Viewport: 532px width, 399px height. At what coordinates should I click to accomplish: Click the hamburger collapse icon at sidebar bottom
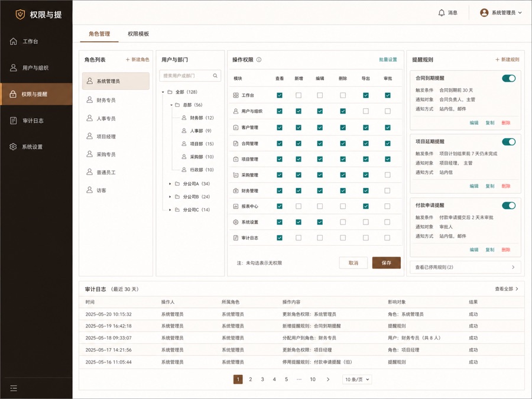pyautogui.click(x=14, y=388)
